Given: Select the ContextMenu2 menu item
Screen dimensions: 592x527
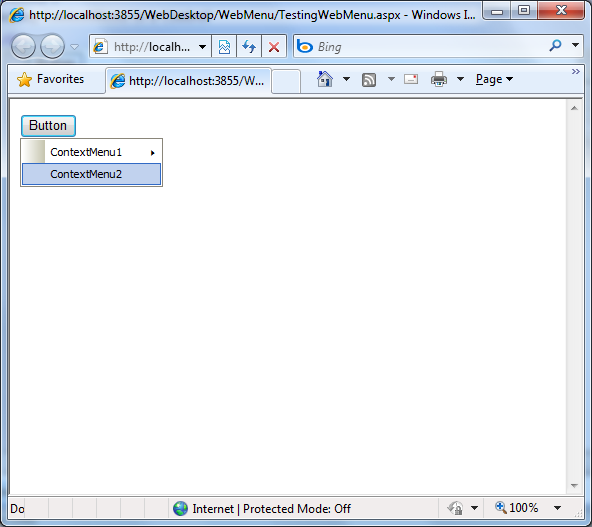Looking at the screenshot, I should coord(91,174).
